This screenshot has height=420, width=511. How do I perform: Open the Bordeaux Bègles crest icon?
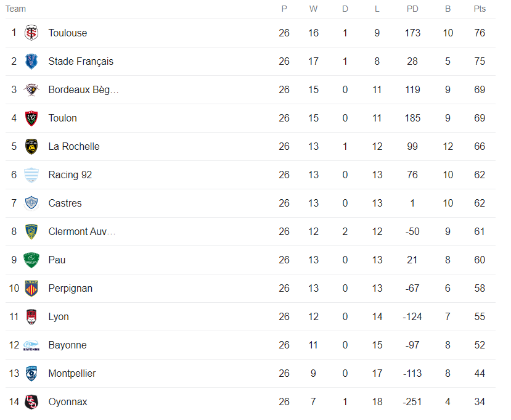[x=31, y=89]
